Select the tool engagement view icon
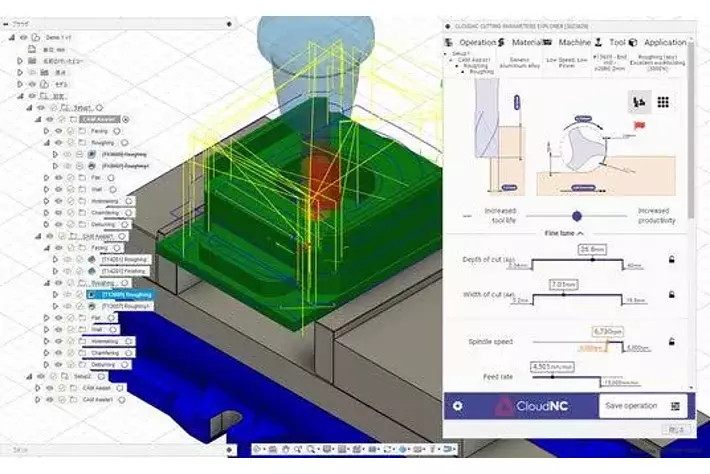The width and height of the screenshot is (710, 474). [636, 102]
